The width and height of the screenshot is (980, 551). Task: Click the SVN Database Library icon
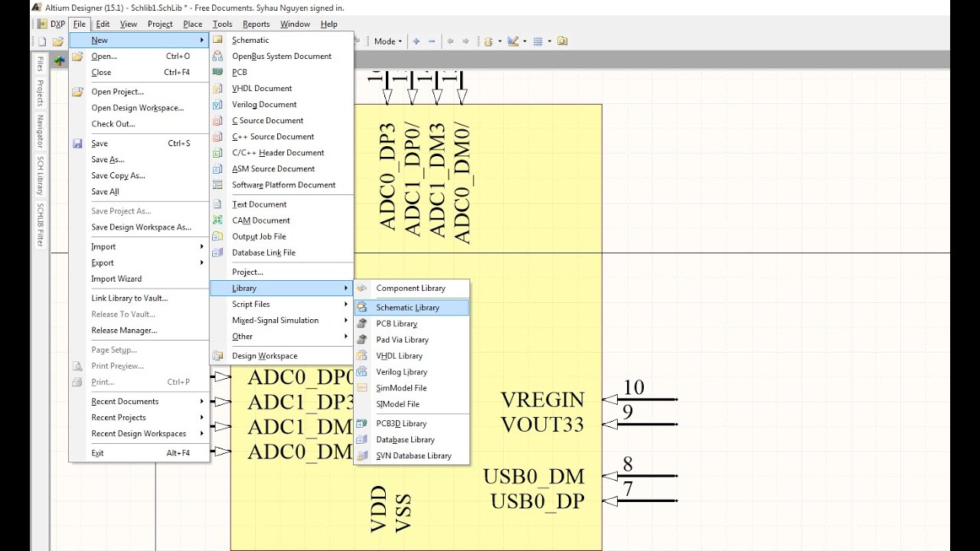(362, 455)
